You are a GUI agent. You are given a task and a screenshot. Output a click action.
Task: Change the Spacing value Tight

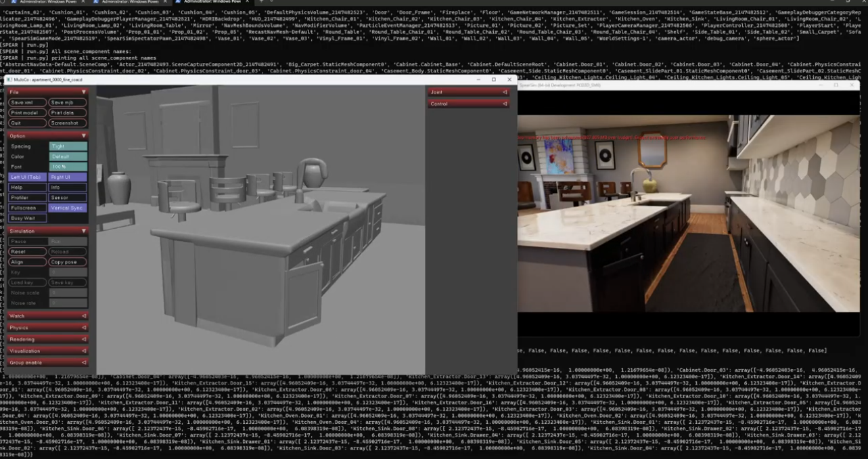tap(68, 146)
